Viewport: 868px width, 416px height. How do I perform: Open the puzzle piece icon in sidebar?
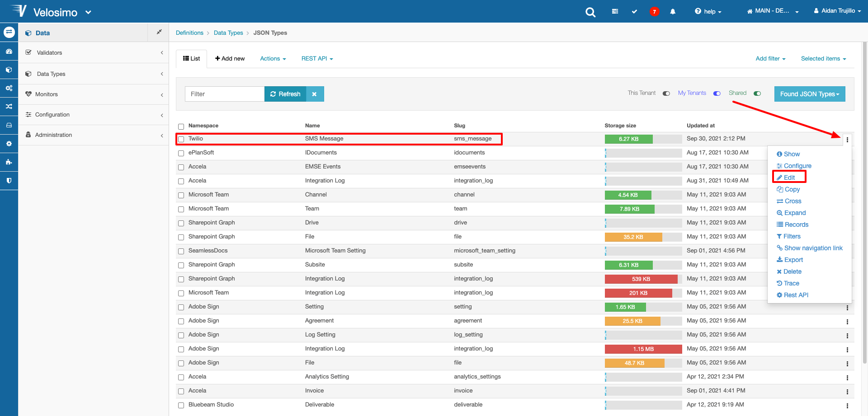tap(9, 162)
